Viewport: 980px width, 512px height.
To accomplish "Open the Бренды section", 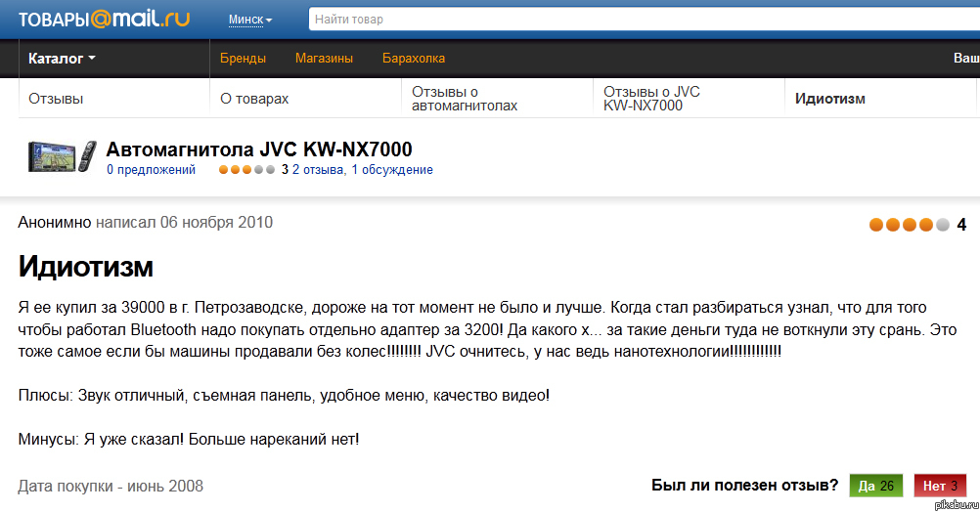I will point(243,58).
